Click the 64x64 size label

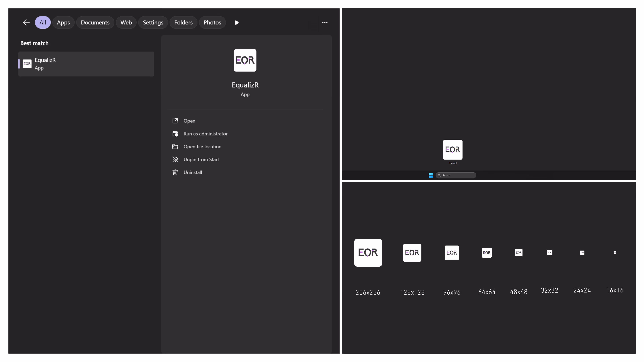(487, 292)
